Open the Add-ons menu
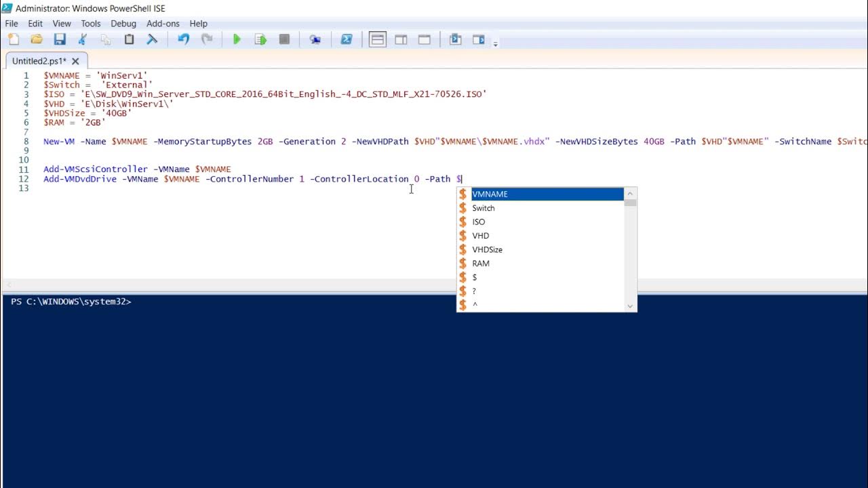Viewport: 868px width, 488px height. coord(163,23)
